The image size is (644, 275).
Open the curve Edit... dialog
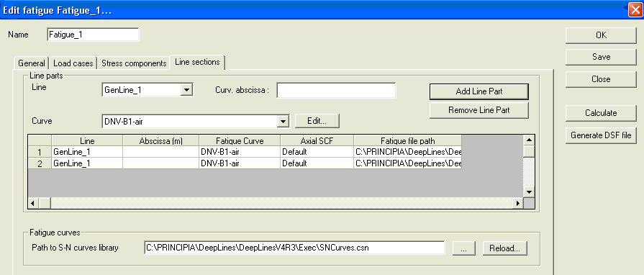coord(317,121)
